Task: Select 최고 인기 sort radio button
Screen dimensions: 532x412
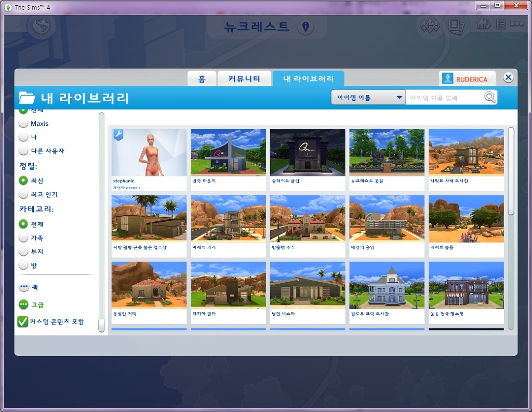Action: (x=23, y=194)
